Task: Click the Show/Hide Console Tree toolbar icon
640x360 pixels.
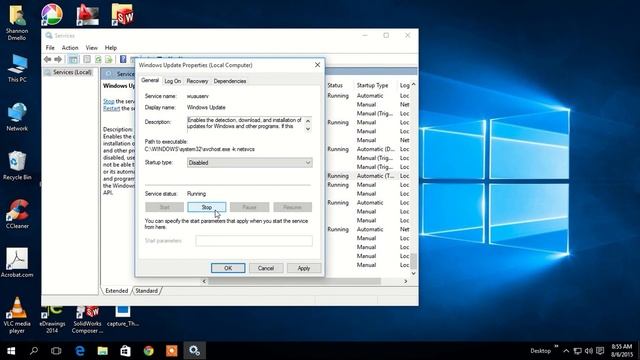Action: coord(73,60)
